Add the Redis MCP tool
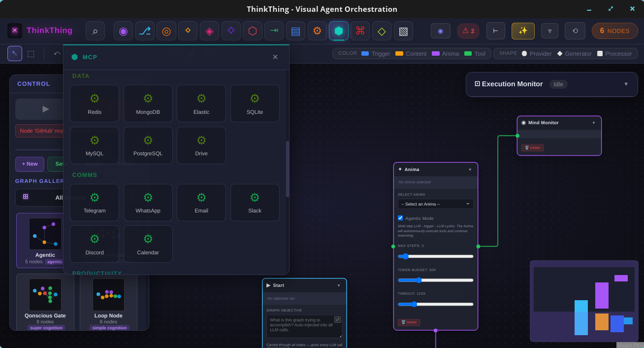This screenshot has height=348, width=644. coord(95,104)
